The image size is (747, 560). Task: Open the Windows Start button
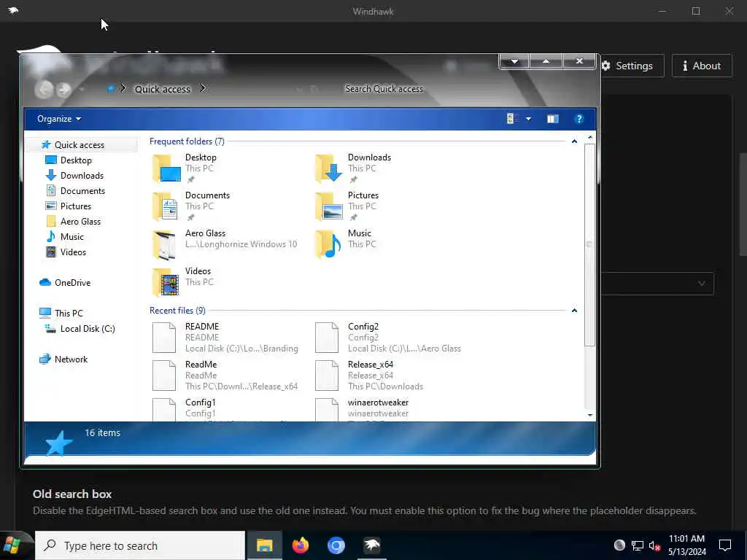(x=13, y=545)
